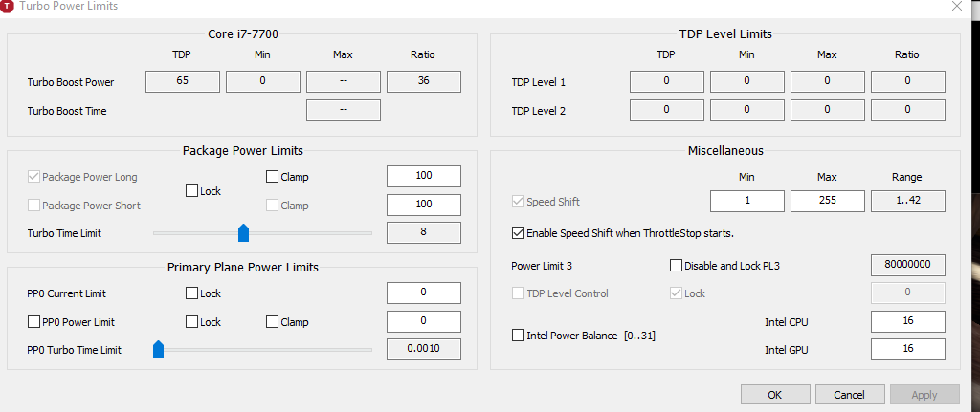Click the Cancel button

(850, 395)
